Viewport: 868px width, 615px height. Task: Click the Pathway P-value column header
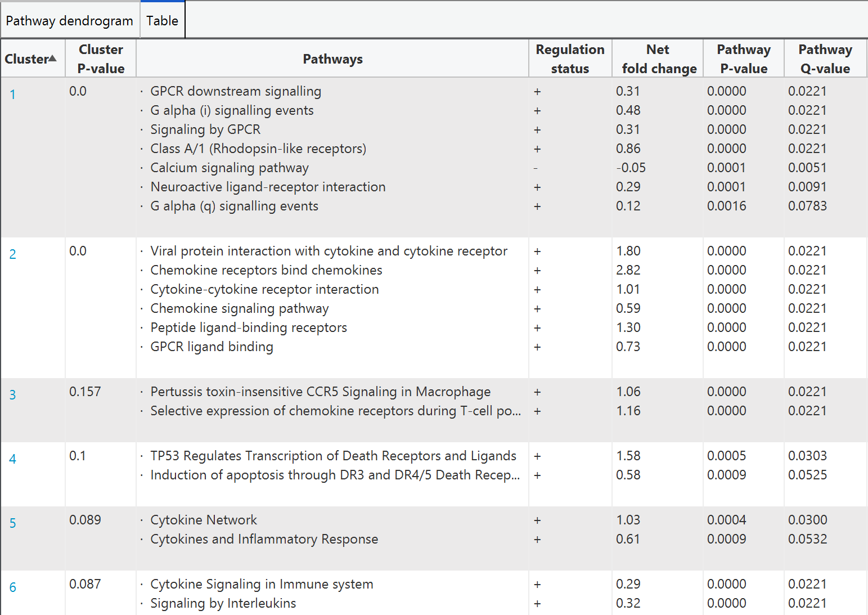pos(743,59)
